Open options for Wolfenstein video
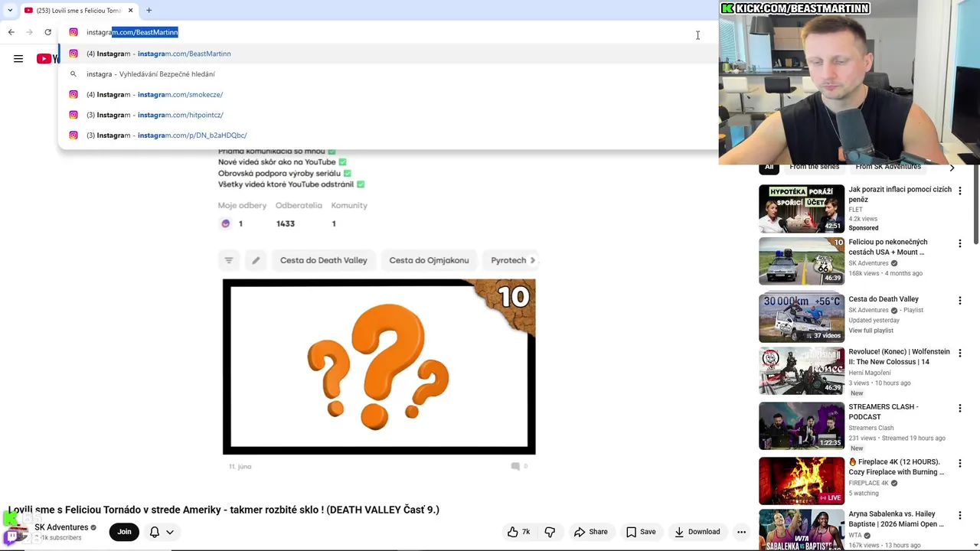Viewport: 980px width, 551px height. 959,354
